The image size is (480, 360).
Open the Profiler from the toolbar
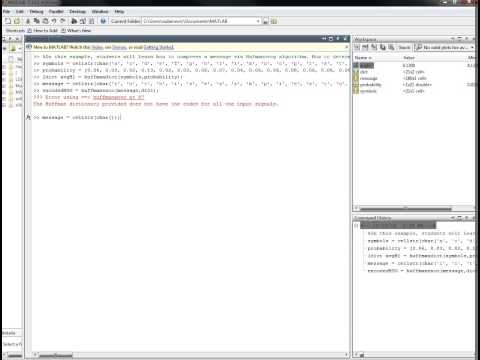(91, 21)
